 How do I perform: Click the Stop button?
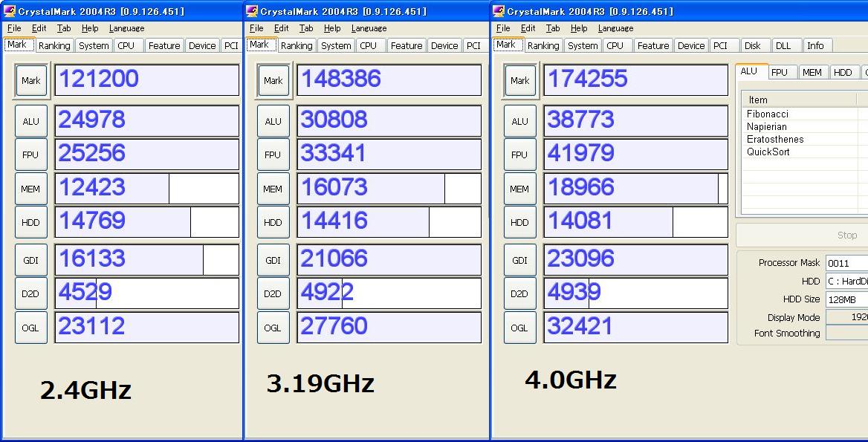pos(802,235)
